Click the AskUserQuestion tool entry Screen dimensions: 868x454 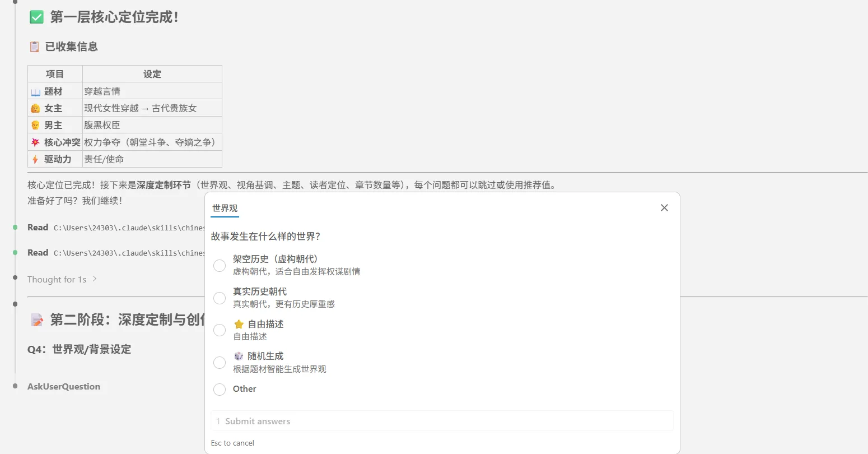[64, 386]
